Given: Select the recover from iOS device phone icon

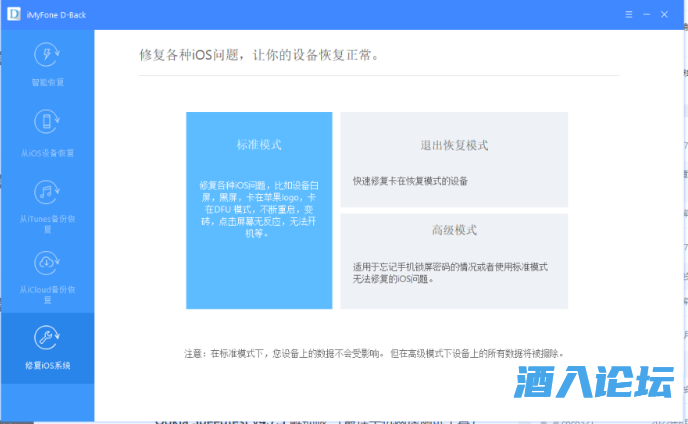Looking at the screenshot, I should point(47,123).
